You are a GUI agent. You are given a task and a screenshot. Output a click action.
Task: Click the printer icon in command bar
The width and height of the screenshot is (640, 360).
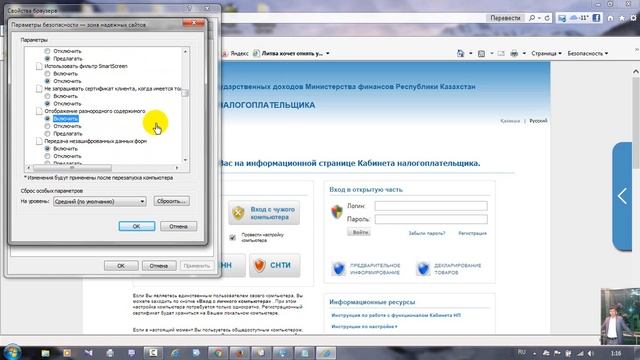click(x=514, y=53)
